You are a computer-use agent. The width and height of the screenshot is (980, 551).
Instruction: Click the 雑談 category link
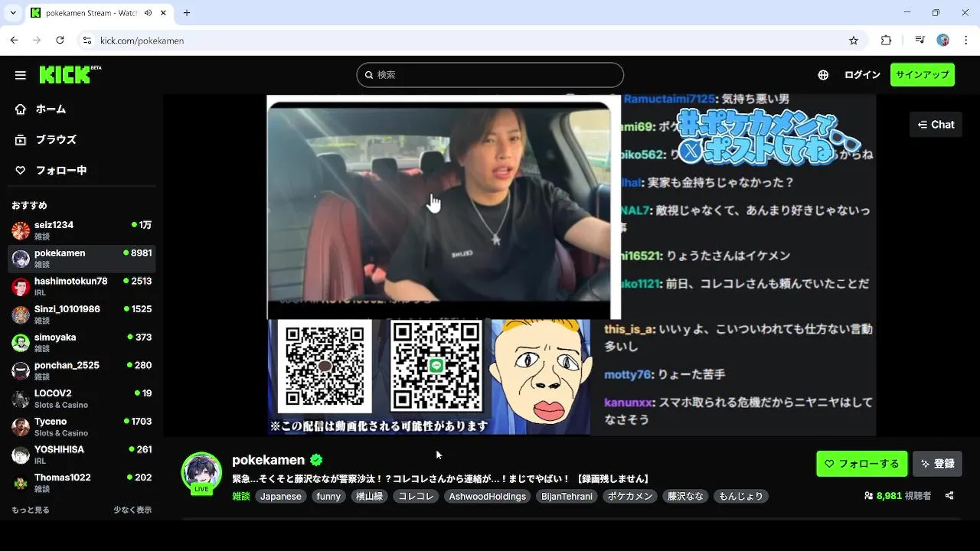tap(241, 497)
